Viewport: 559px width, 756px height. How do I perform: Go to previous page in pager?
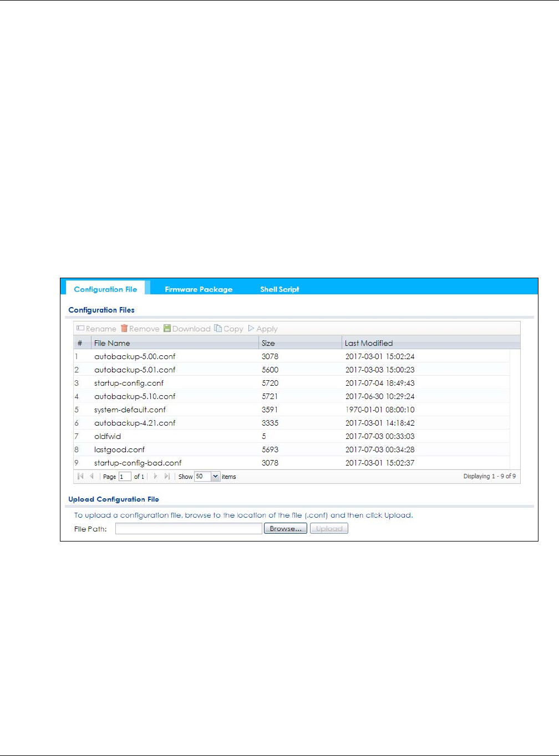click(92, 476)
